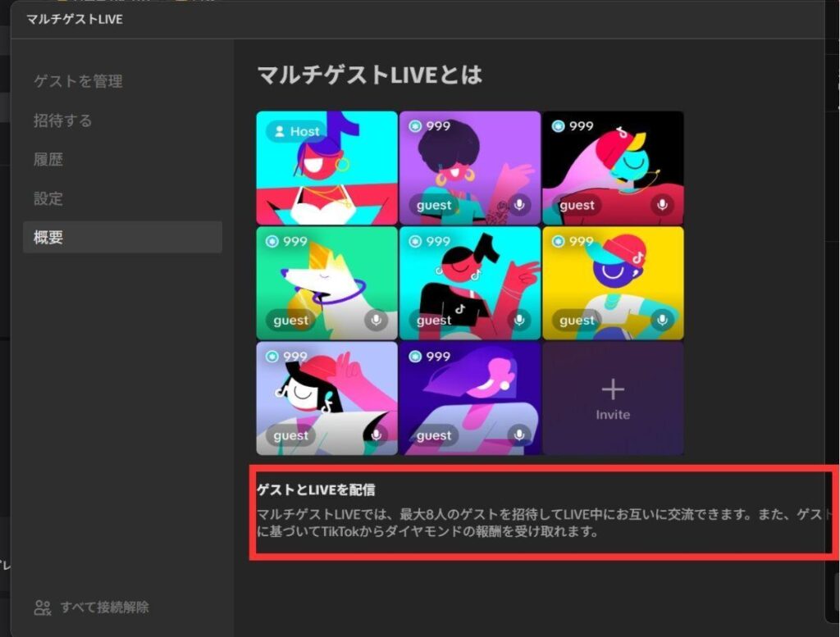Go to the 招待する menu item
The image size is (840, 637).
pos(62,121)
